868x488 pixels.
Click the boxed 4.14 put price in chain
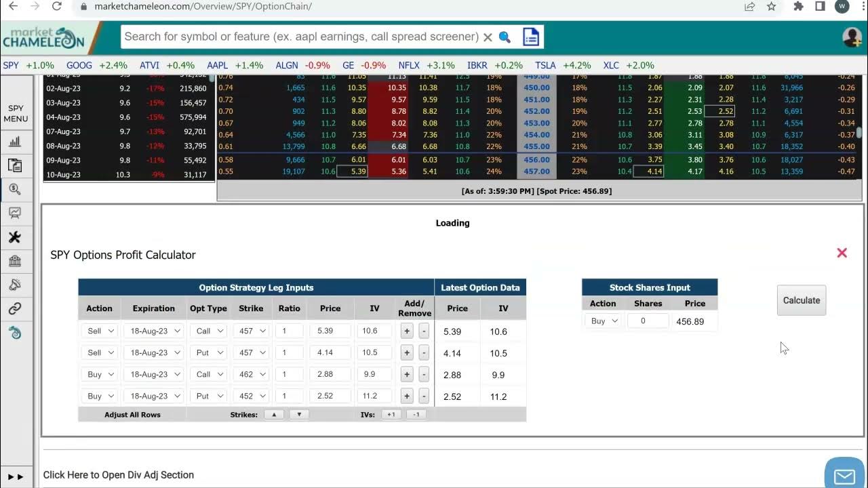pyautogui.click(x=648, y=171)
